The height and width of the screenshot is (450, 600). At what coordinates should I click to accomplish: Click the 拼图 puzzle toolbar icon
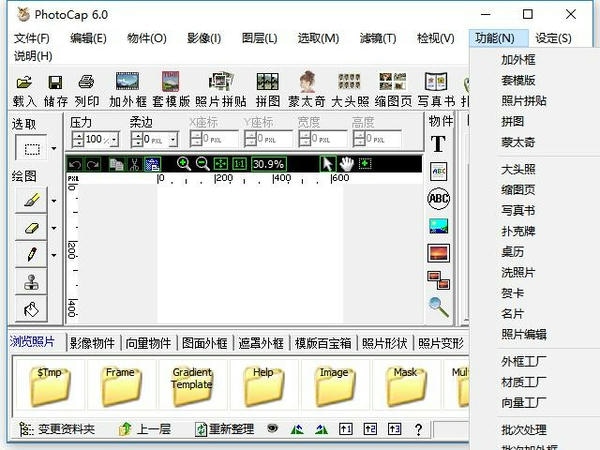(267, 82)
